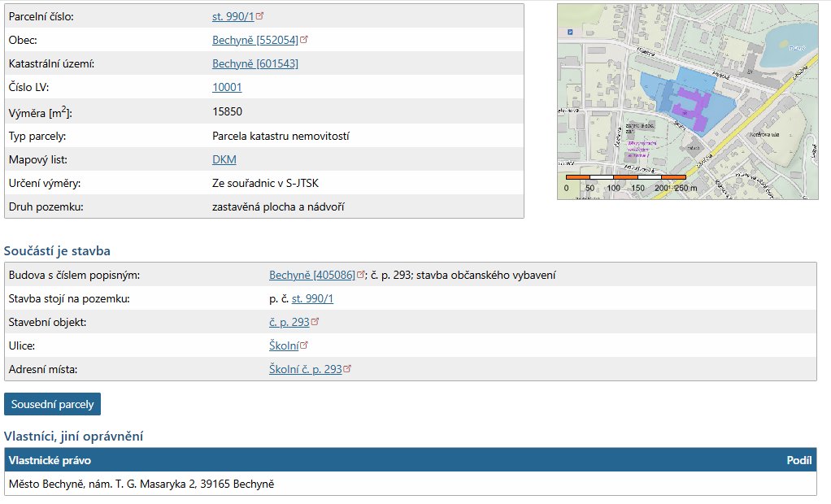Viewport: 831px width, 504px height.
Task: Click the external link icon after Bechyně [405086]
Action: (x=361, y=275)
